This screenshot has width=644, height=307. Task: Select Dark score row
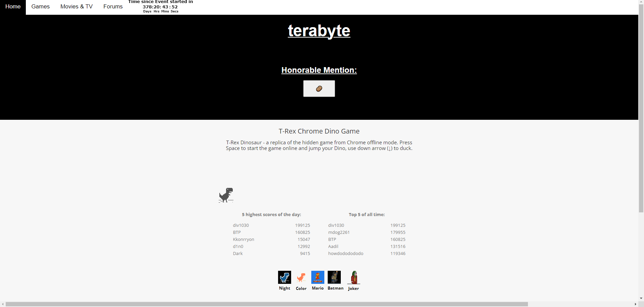[271, 254]
